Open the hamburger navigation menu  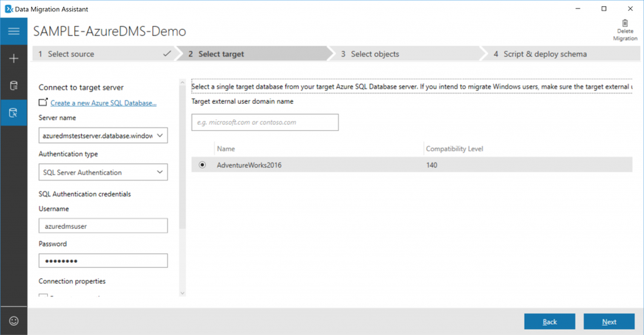tap(14, 31)
